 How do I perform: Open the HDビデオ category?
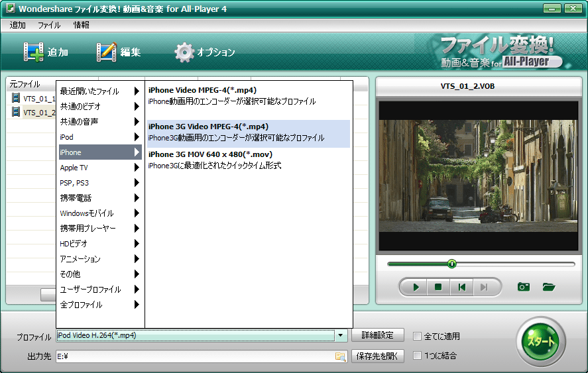coord(99,244)
